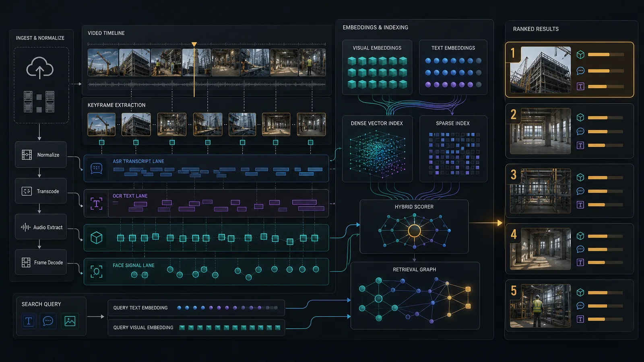Click the Normalize step button

tap(41, 155)
